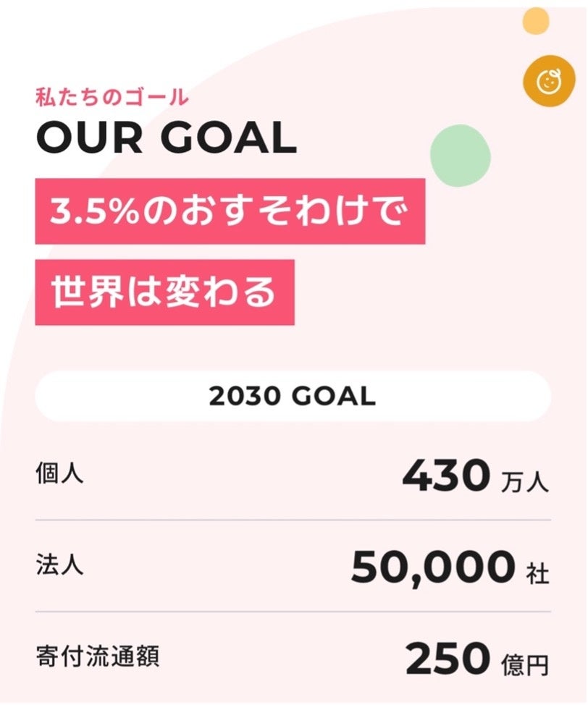Click the 430 万人 figure
The width and height of the screenshot is (588, 705).
(x=475, y=478)
